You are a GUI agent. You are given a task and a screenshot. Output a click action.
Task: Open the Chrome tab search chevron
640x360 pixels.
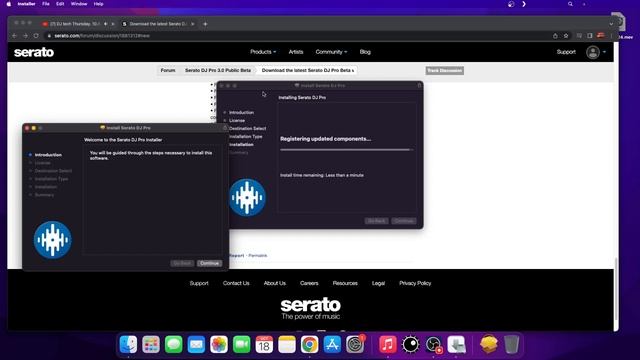click(x=611, y=24)
